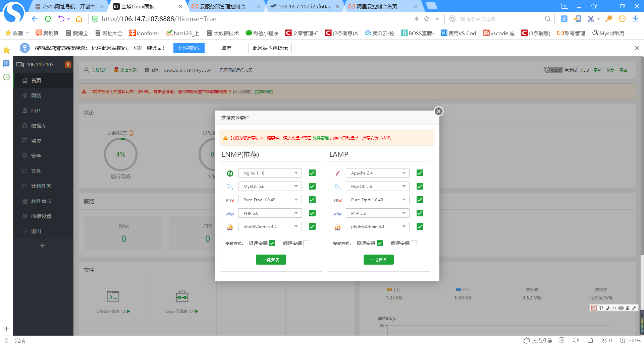Click 立即修改 port warning link

click(x=264, y=91)
